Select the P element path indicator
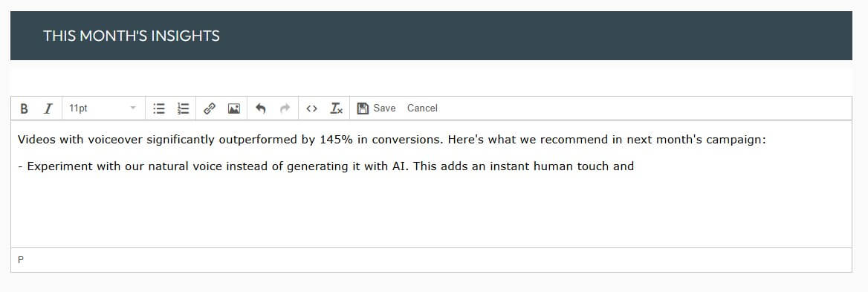Image resolution: width=868 pixels, height=292 pixels. coord(21,260)
